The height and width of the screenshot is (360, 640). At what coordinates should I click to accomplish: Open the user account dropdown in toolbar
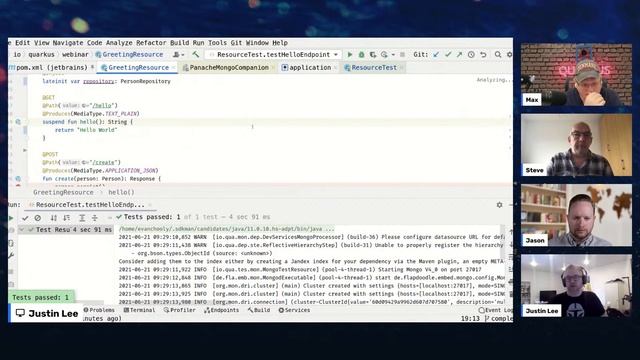coord(178,54)
